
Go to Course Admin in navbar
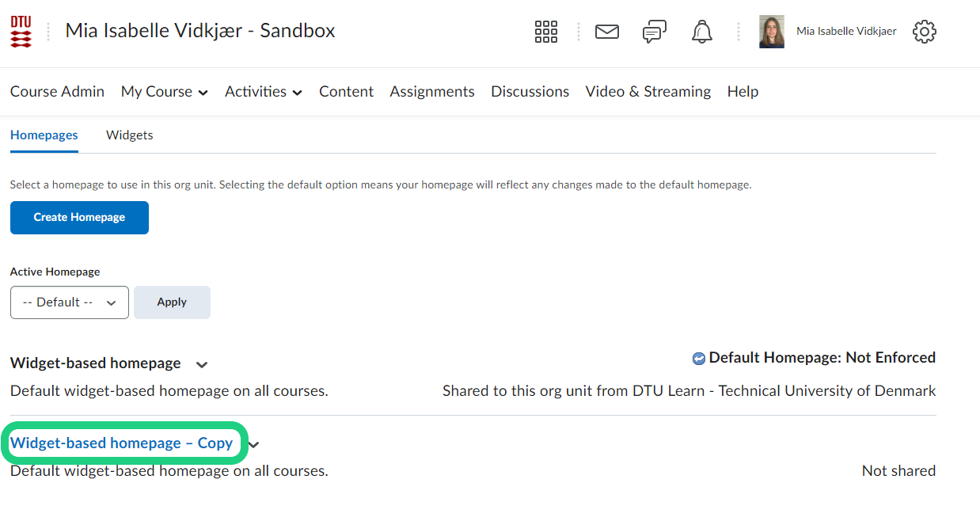click(x=57, y=92)
